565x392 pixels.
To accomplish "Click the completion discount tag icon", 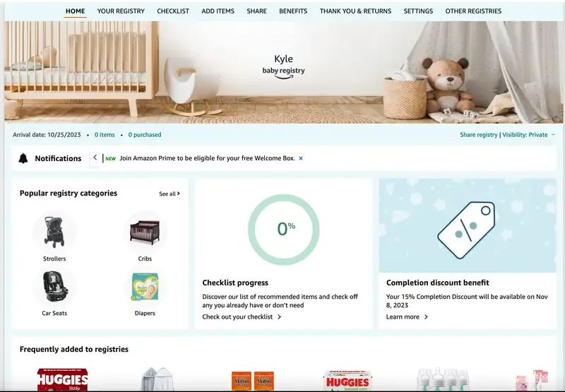I will (466, 230).
